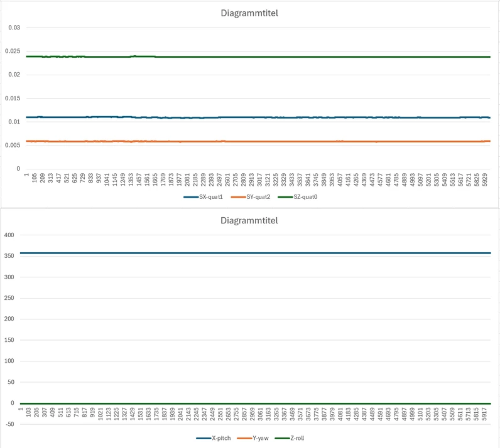The image size is (500, 448).
Task: Click the 105 x-axis label in top chart
Action: 35,178
